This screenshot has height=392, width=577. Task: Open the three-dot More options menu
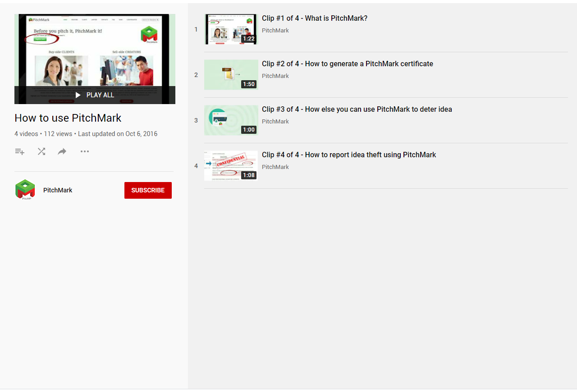point(85,151)
